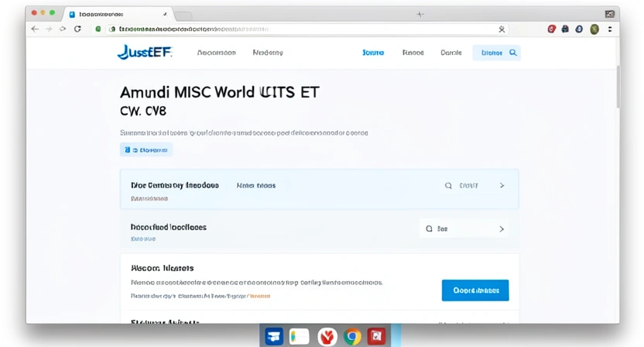Click the large blue button in the third card

pyautogui.click(x=475, y=290)
